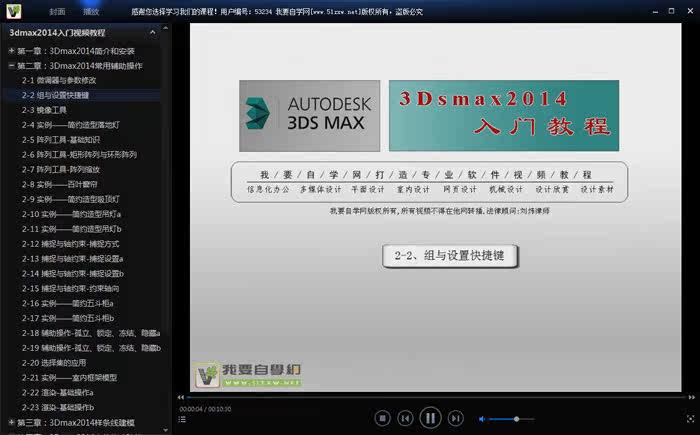Close the player window
The height and width of the screenshot is (435, 700).
689,11
